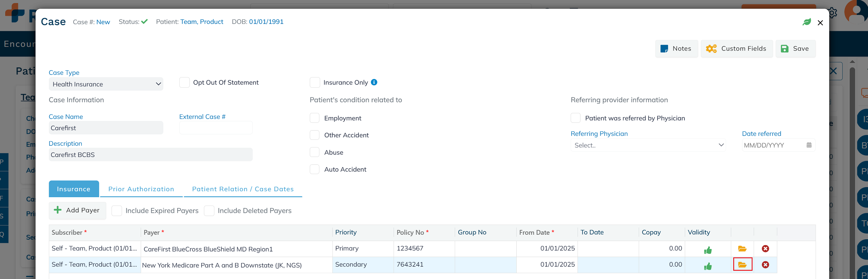868x279 pixels.
Task: Open folder icon for Medicare secondary payer
Action: coord(742,265)
